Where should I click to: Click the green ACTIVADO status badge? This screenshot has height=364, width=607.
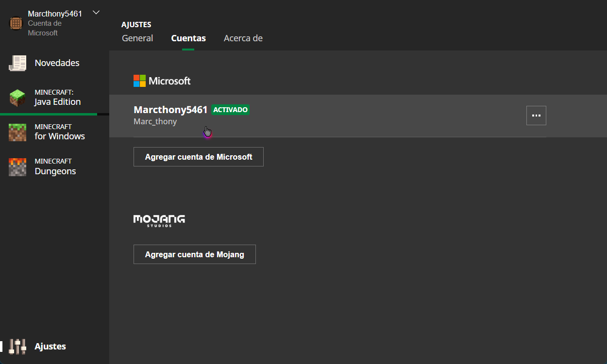(x=230, y=110)
